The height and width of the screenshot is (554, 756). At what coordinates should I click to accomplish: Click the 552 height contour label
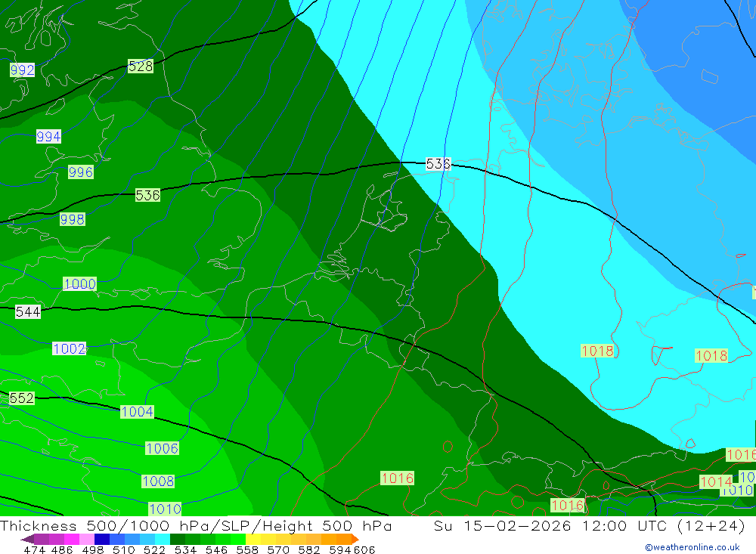(x=22, y=398)
